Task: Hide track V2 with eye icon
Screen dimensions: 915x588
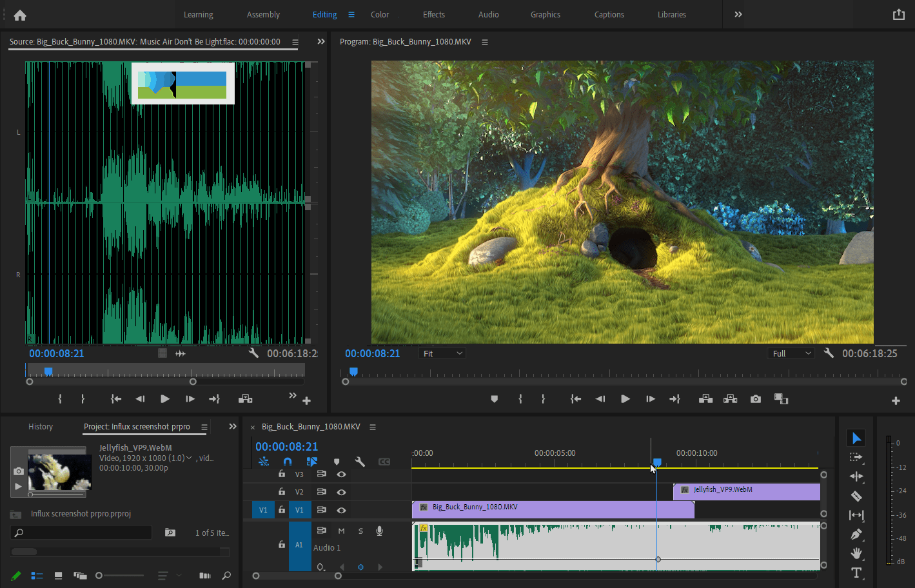Action: 341,492
